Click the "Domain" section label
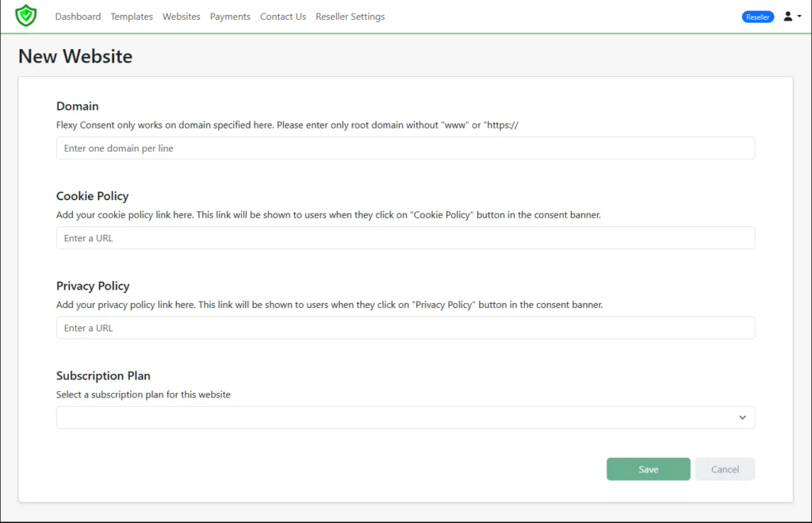Viewport: 812px width, 523px height. [x=77, y=106]
